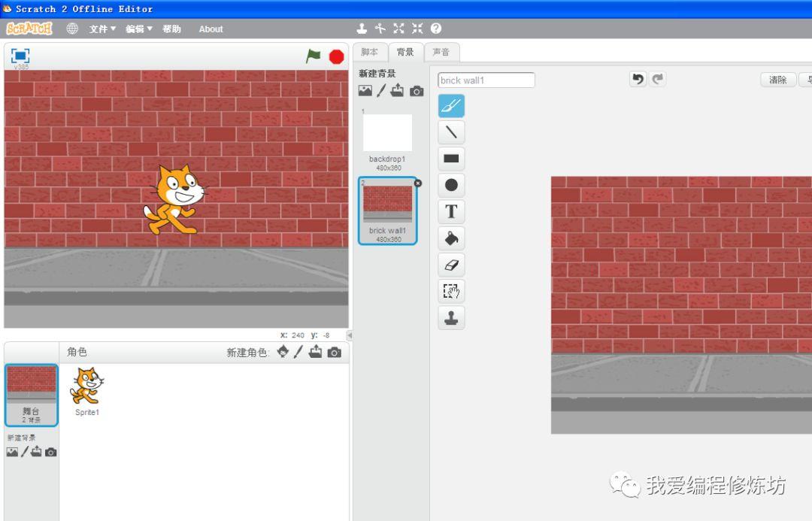Collapse the stage panel divider arrow
Image resolution: width=812 pixels, height=521 pixels.
350,335
